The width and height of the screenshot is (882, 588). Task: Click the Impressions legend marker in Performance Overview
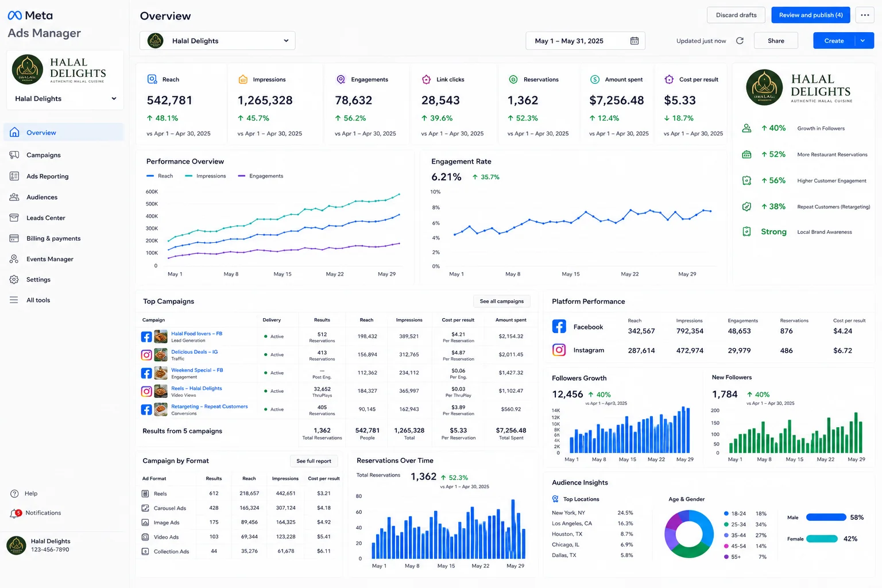coord(189,176)
